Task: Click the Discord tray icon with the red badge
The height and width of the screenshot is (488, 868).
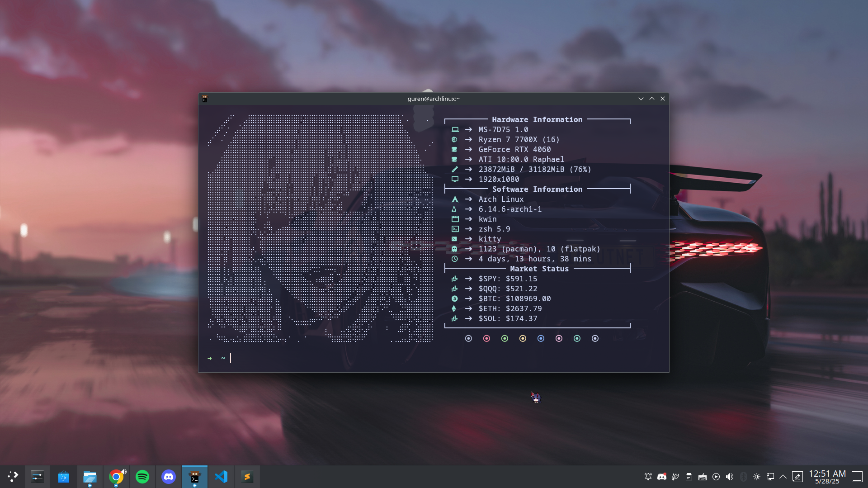Action: point(662,477)
